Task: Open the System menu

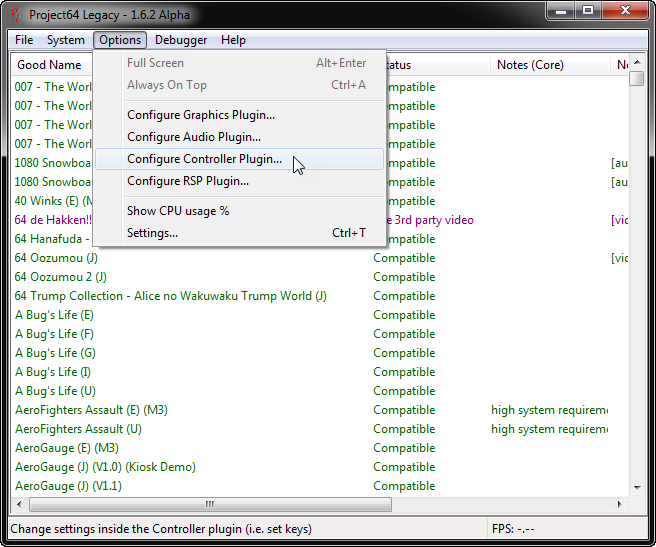Action: (66, 40)
